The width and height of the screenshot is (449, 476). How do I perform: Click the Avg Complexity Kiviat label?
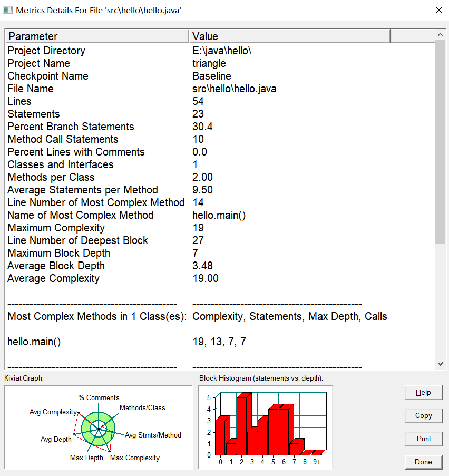53,412
